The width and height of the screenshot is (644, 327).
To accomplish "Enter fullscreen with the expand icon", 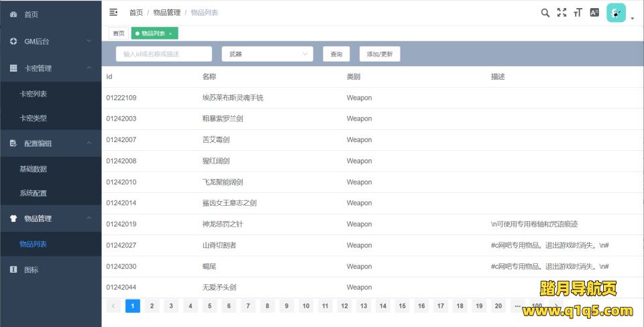I will coord(561,12).
